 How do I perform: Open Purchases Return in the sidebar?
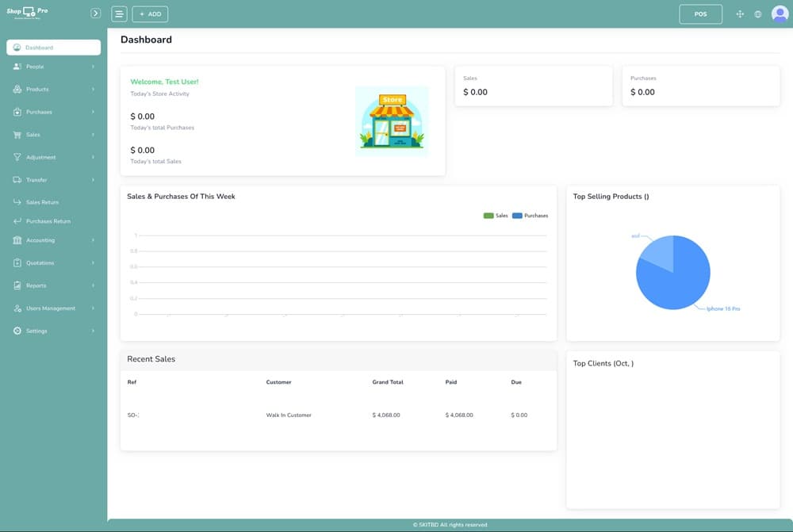pos(48,221)
